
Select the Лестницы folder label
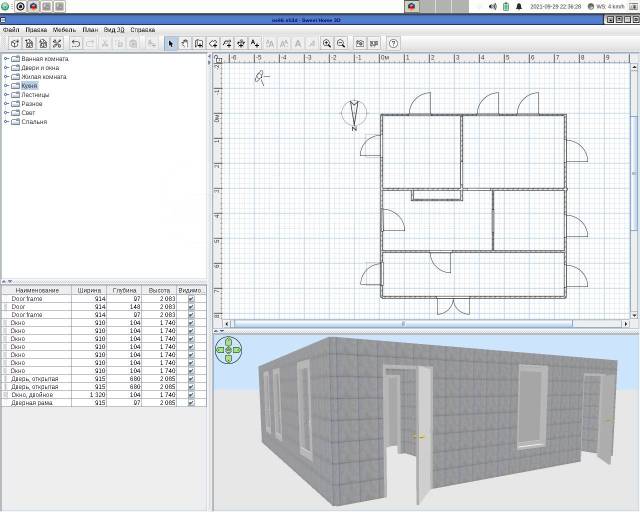(35, 95)
